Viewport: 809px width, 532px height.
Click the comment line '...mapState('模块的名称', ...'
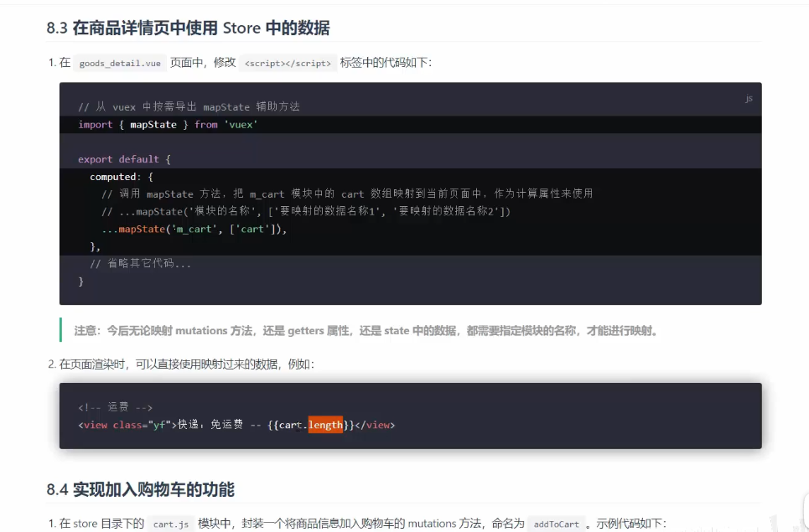[x=306, y=211]
